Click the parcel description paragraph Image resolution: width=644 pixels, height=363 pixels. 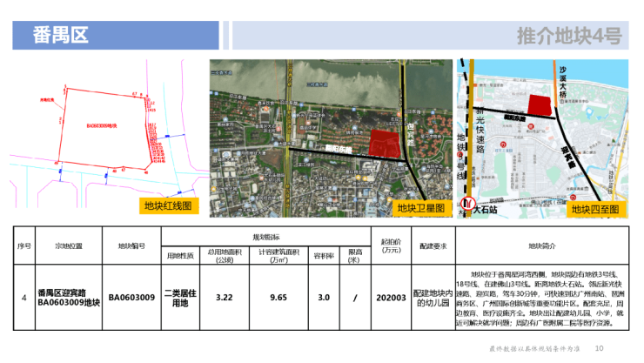pos(540,297)
